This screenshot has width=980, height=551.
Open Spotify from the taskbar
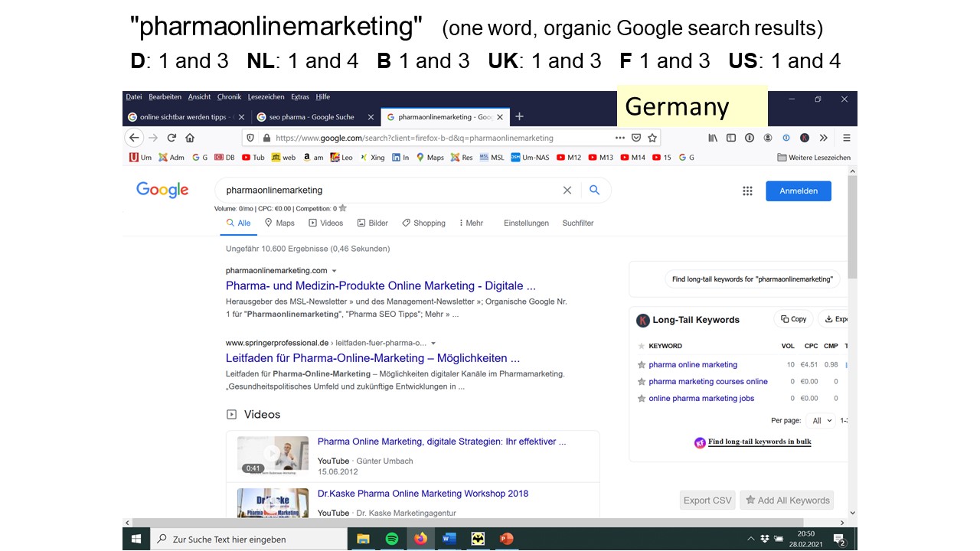click(x=392, y=539)
